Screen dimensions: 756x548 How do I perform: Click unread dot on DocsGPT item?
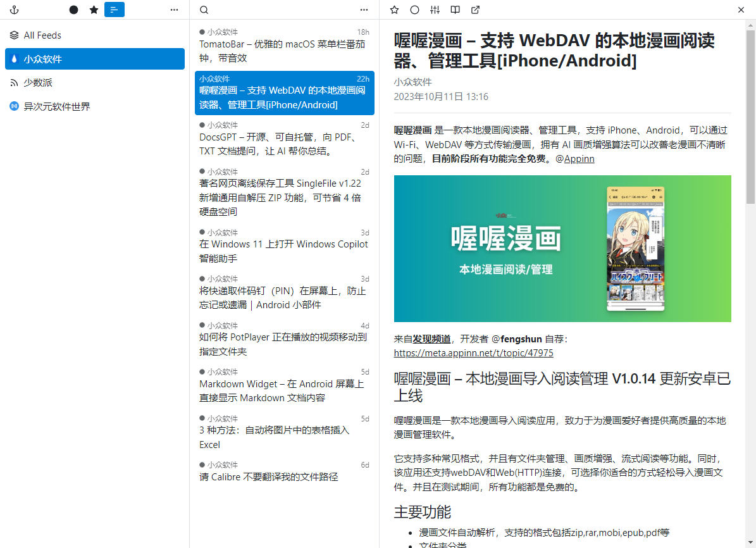[202, 125]
